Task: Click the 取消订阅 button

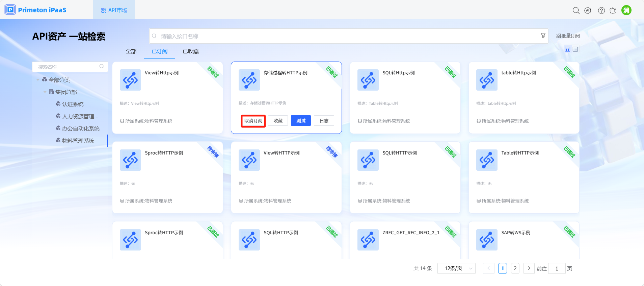Action: [x=253, y=121]
